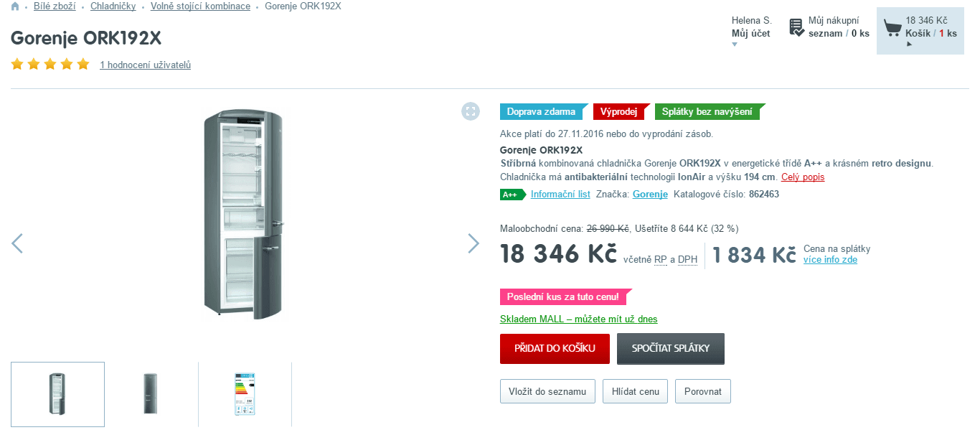Select the closed-fridge thumbnail
The width and height of the screenshot is (980, 430).
click(x=151, y=394)
